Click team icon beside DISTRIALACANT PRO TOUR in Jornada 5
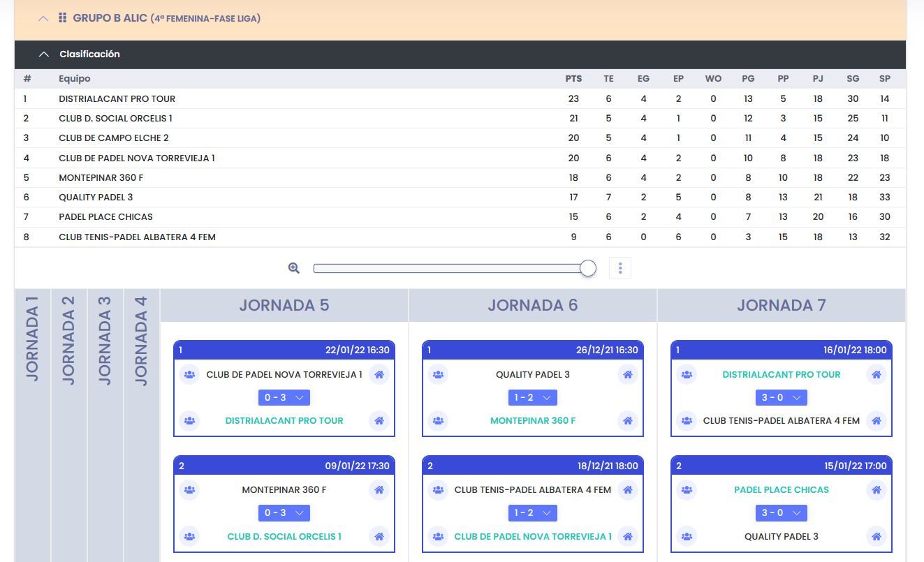The height and width of the screenshot is (562, 924). point(189,421)
